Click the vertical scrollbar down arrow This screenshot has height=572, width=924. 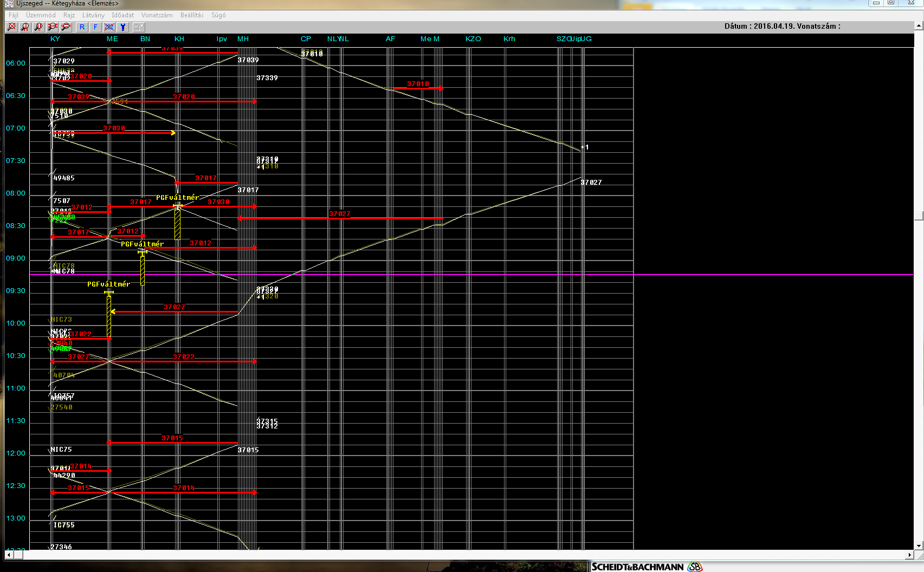click(x=919, y=546)
